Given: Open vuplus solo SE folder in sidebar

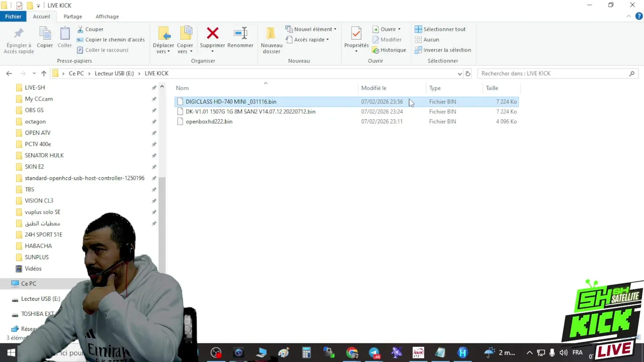Looking at the screenshot, I should 42,212.
